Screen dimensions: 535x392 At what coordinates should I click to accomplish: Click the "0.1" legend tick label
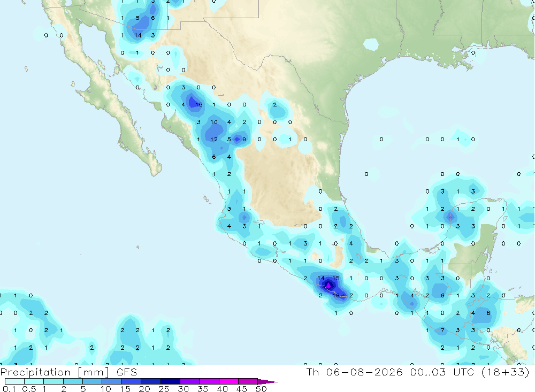[9, 389]
